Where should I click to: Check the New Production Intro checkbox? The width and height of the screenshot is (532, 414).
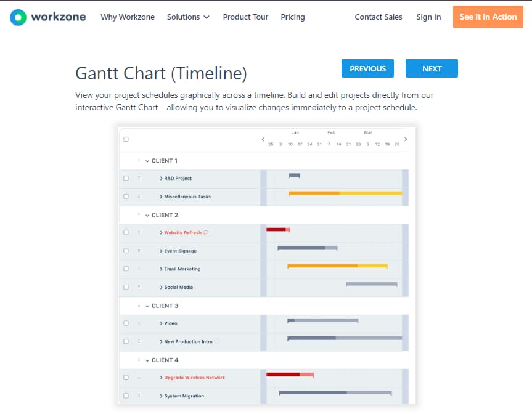126,341
